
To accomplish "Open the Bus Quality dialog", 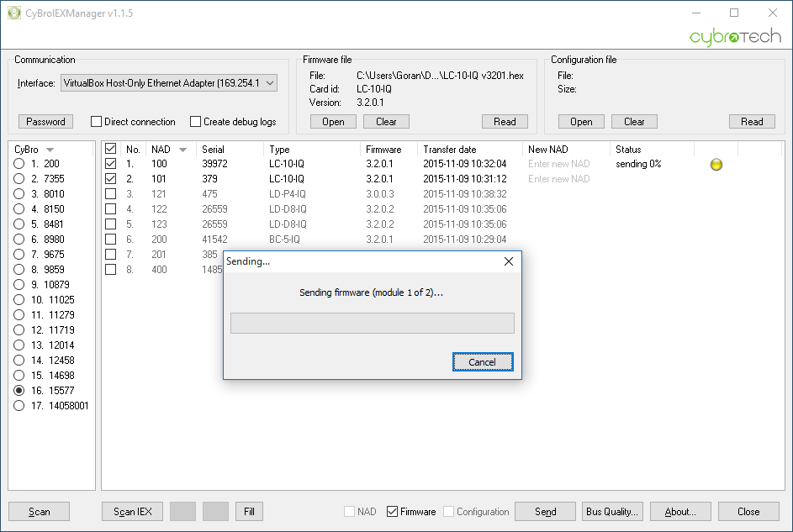I will click(x=612, y=511).
